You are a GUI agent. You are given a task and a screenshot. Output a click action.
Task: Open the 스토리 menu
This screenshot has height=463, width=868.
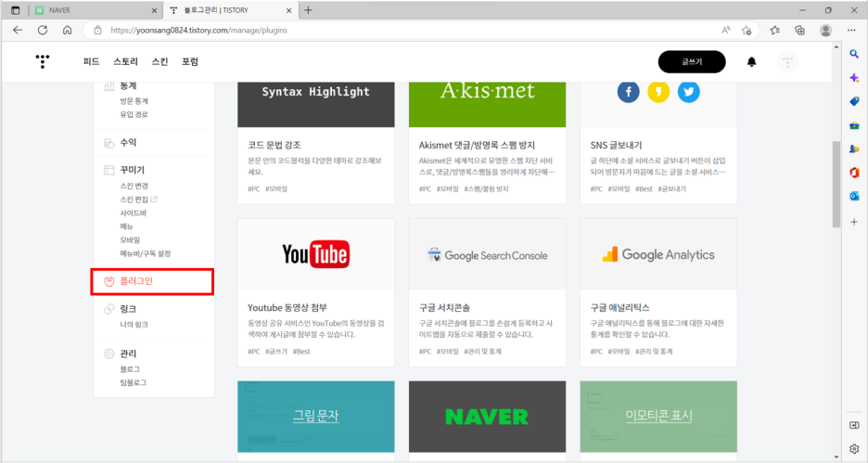[126, 61]
